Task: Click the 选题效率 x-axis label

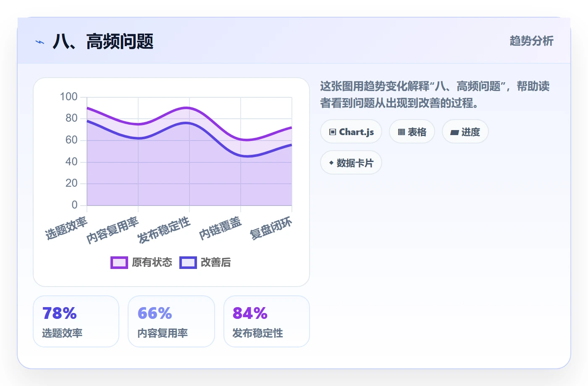Action: tap(66, 229)
